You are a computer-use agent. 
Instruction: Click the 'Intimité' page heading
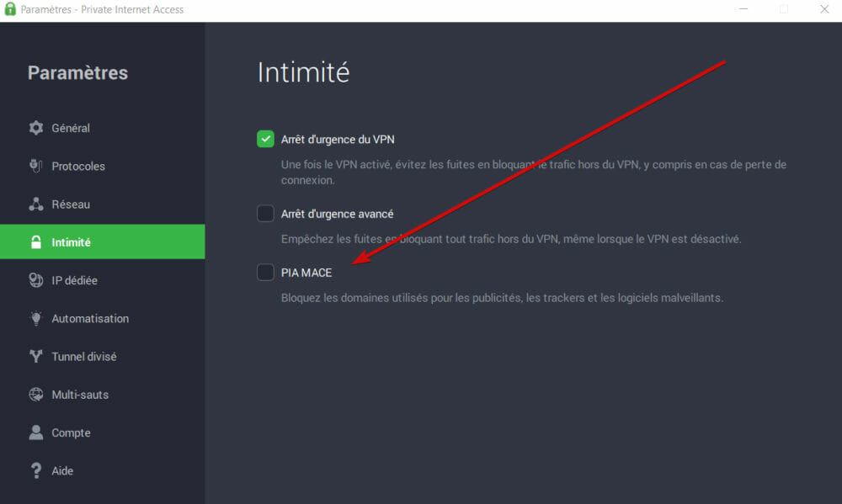pos(303,72)
